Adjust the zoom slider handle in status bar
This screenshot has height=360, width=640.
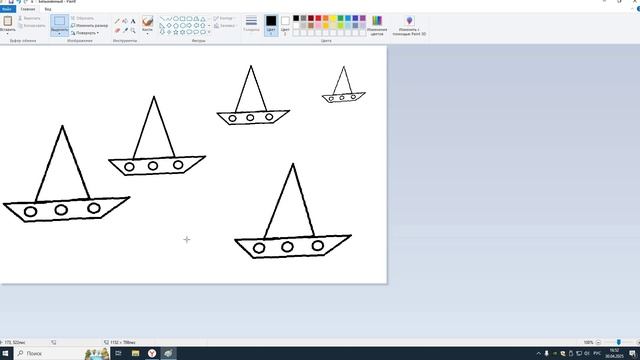[619, 342]
